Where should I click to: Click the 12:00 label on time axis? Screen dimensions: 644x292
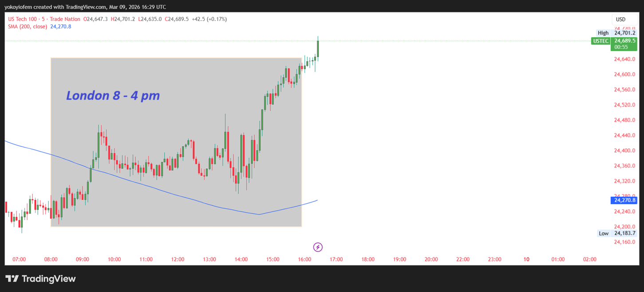point(178,259)
